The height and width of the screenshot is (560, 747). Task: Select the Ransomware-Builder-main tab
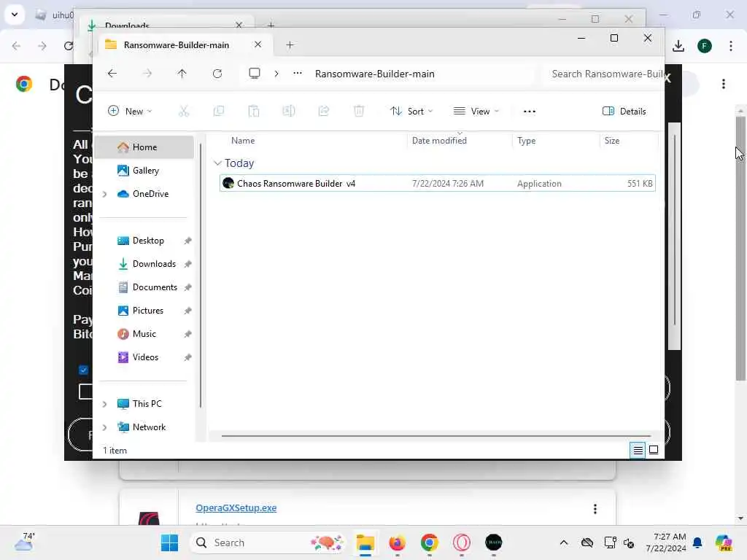[177, 44]
